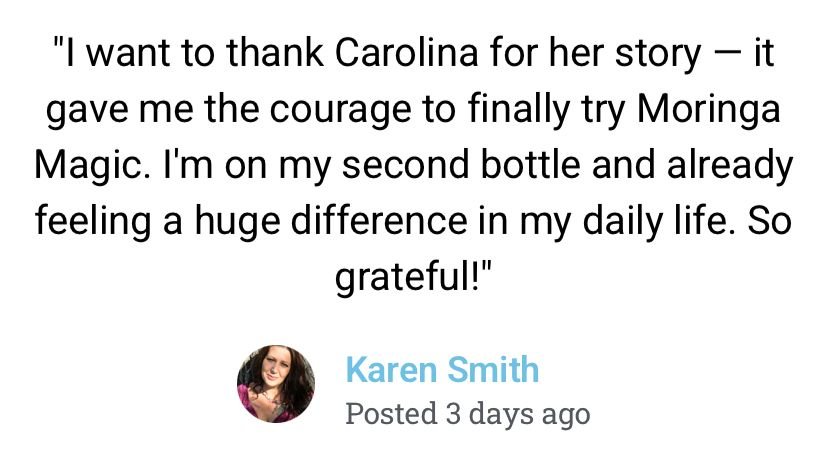Open Karen Smith's profile picture
This screenshot has width=828, height=464.
point(276,384)
